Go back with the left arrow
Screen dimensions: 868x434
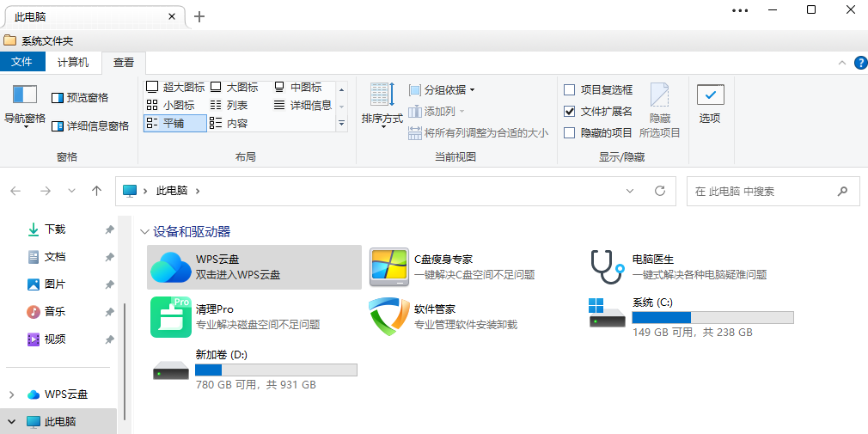point(15,191)
